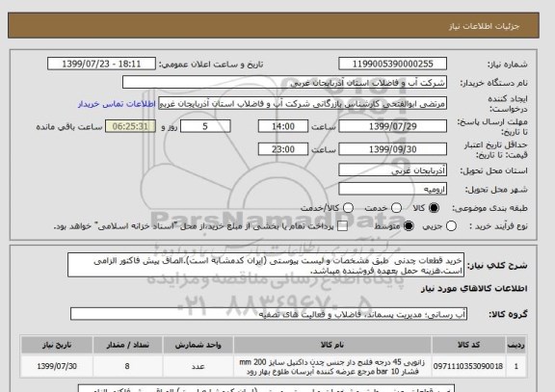Click the request creator field مرتضی ابوالفتحی
Screen dimensions: 555x392
click(x=303, y=104)
